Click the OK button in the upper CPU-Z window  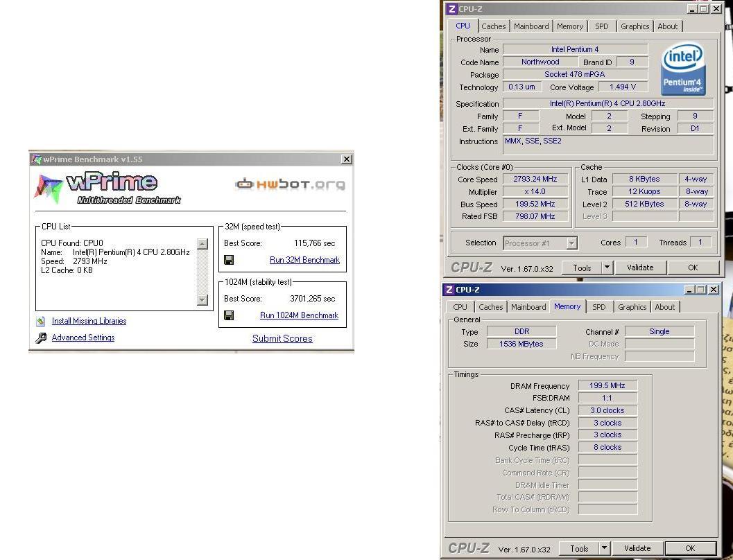click(693, 268)
